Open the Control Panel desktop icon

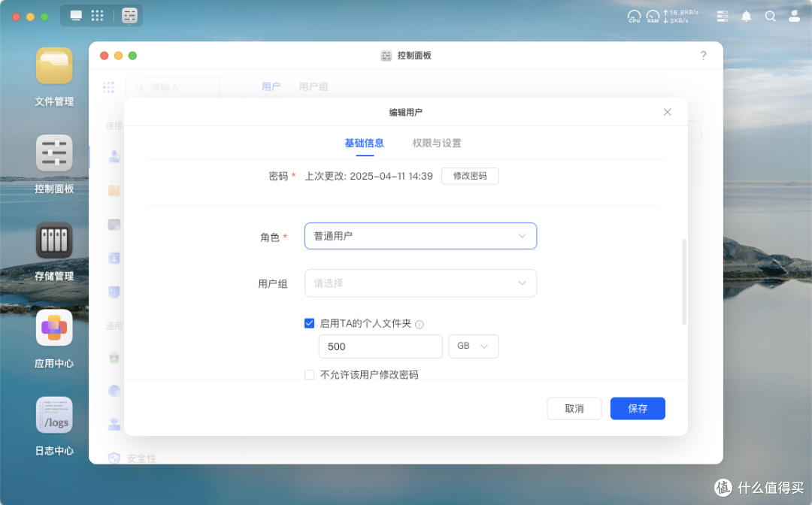[x=54, y=153]
